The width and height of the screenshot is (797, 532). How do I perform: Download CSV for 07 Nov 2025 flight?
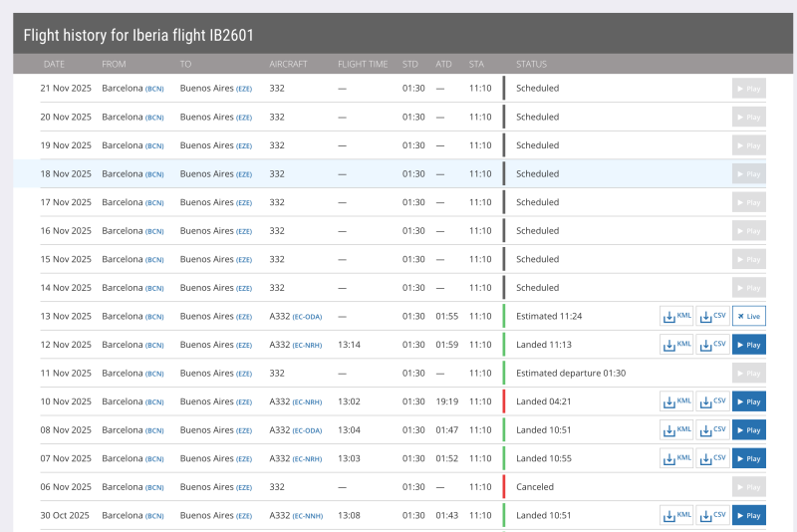pyautogui.click(x=711, y=458)
